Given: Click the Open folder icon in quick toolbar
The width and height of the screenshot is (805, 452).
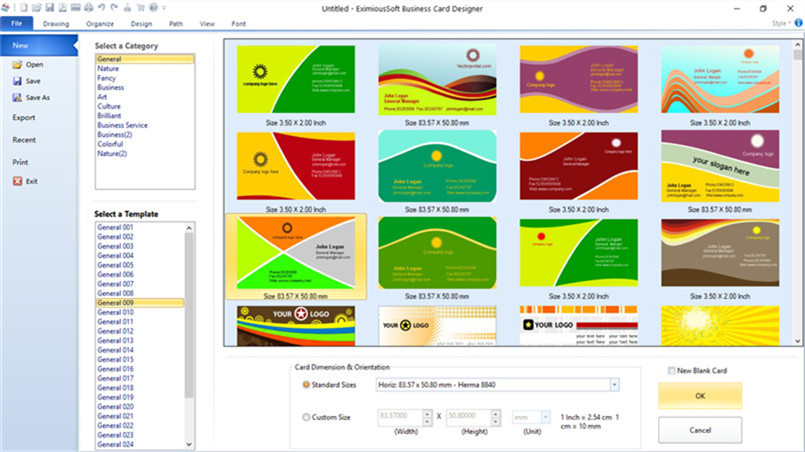Looking at the screenshot, I should 36,8.
